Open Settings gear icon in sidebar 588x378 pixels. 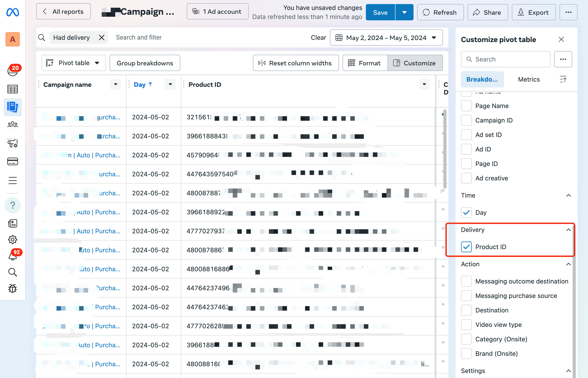pos(12,239)
